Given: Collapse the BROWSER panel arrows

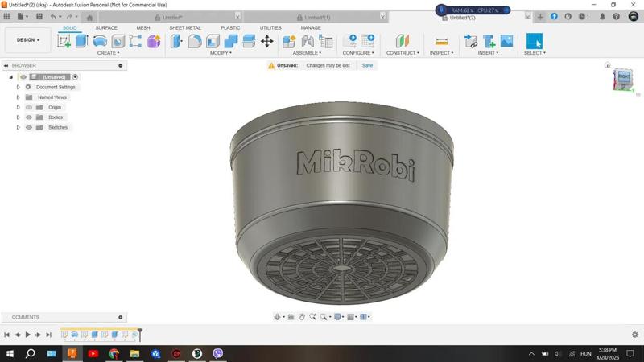Looking at the screenshot, I should click(x=6, y=65).
